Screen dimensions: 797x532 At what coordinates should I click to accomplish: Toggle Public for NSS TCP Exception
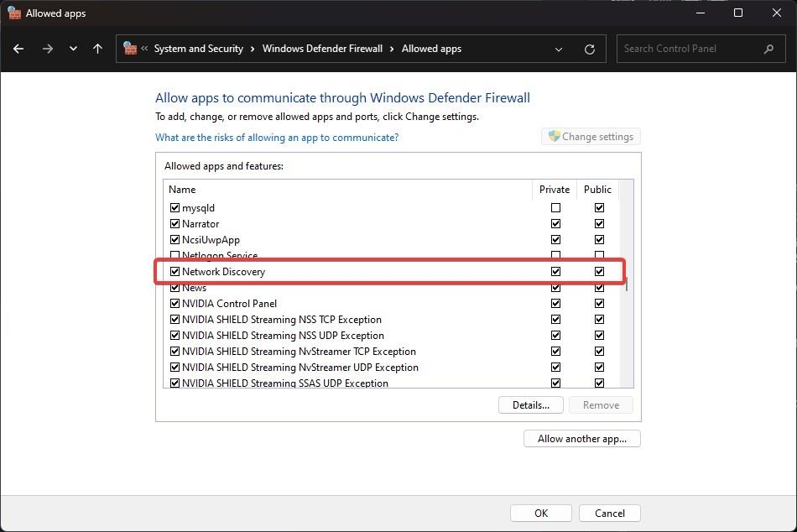coord(599,319)
